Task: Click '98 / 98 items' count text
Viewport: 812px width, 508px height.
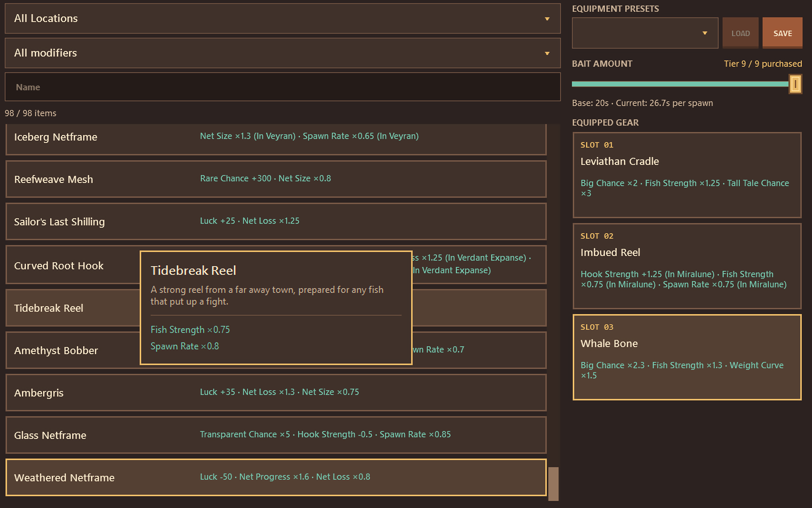Action: (31, 113)
